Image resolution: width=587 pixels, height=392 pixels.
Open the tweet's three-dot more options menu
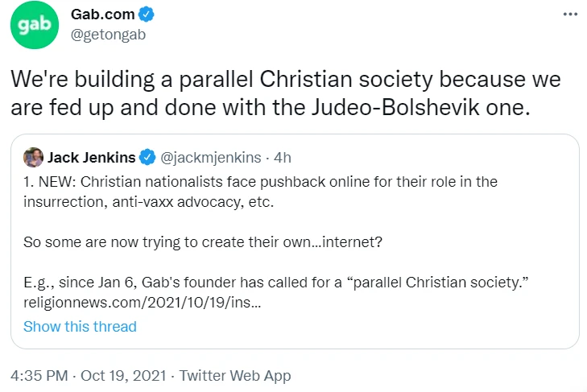click(569, 14)
